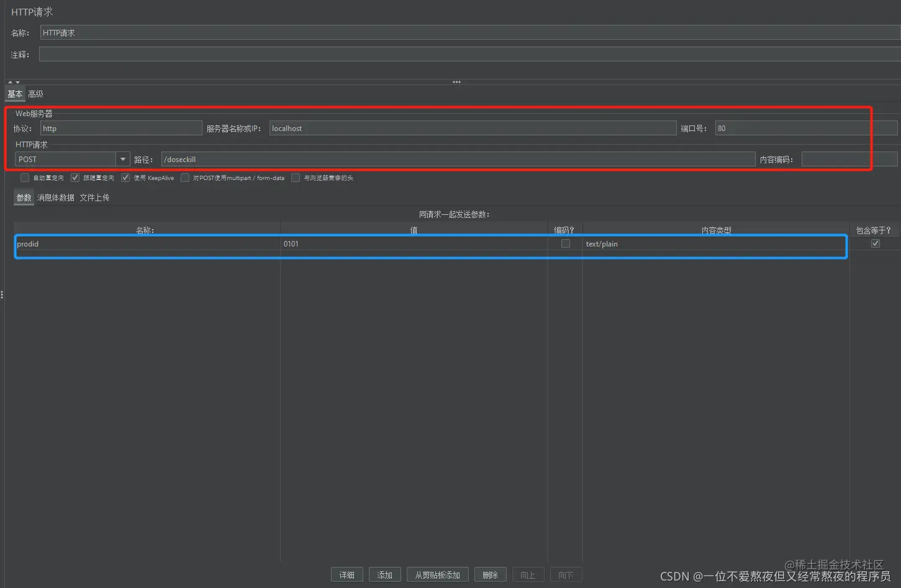Click the 包含等于? column header

pyautogui.click(x=874, y=230)
